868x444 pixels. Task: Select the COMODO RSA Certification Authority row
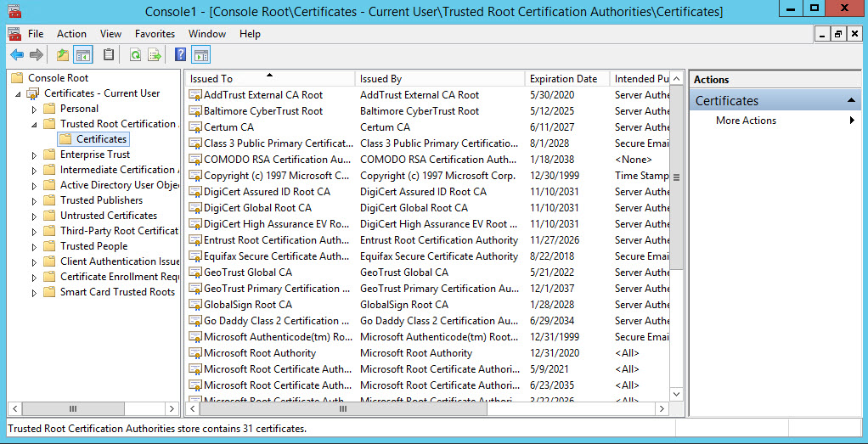pyautogui.click(x=426, y=160)
